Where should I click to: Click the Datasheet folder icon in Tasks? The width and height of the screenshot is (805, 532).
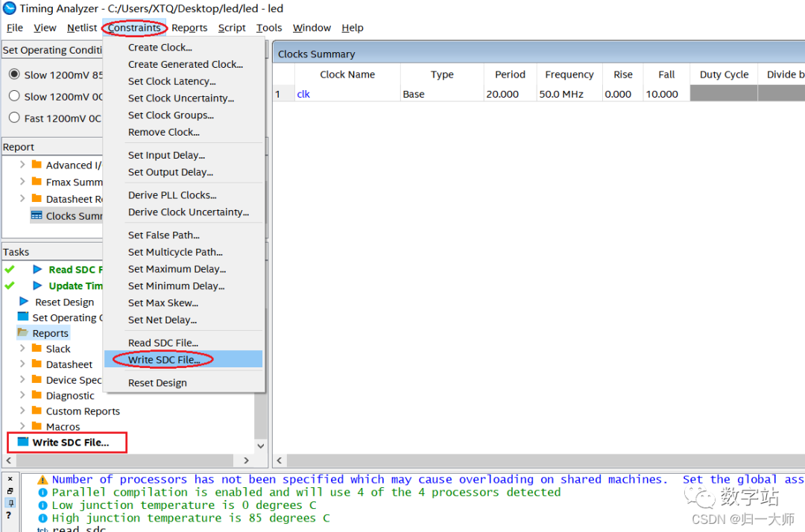[37, 364]
